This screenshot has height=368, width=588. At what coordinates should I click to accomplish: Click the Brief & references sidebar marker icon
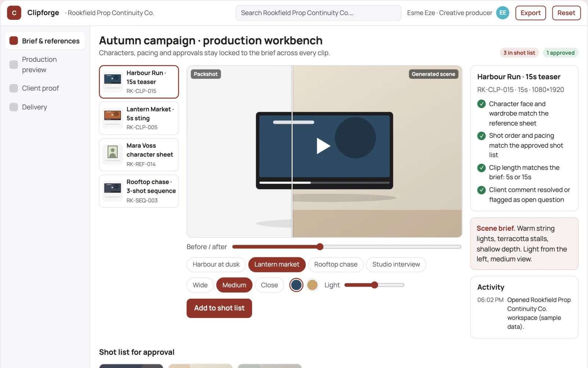pyautogui.click(x=14, y=40)
